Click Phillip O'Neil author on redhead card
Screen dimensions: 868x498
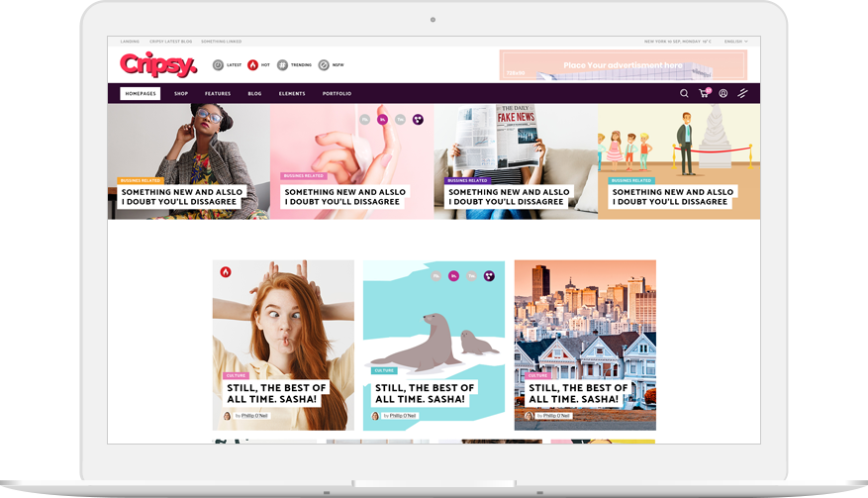tap(254, 416)
